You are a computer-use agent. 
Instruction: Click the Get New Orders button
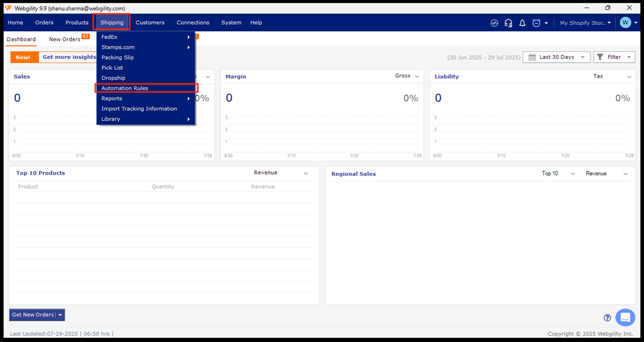point(33,315)
